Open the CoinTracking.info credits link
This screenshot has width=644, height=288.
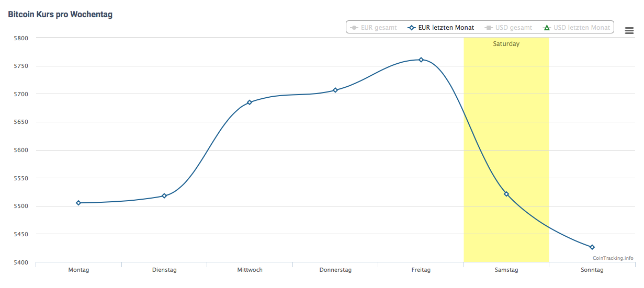613,258
